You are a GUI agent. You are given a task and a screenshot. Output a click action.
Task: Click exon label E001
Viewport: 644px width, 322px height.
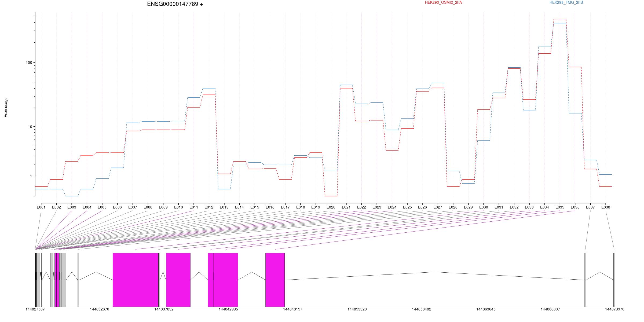(x=41, y=207)
